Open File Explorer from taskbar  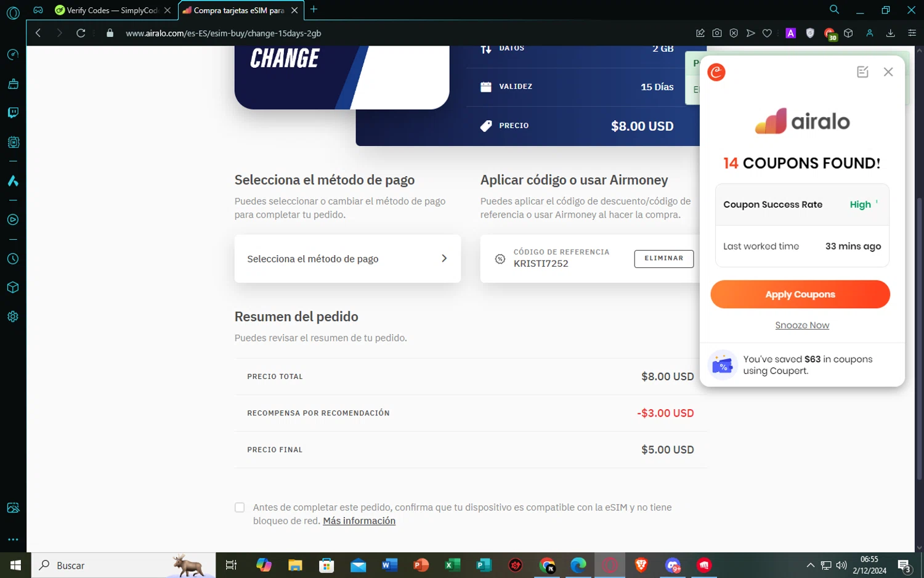[x=295, y=565]
